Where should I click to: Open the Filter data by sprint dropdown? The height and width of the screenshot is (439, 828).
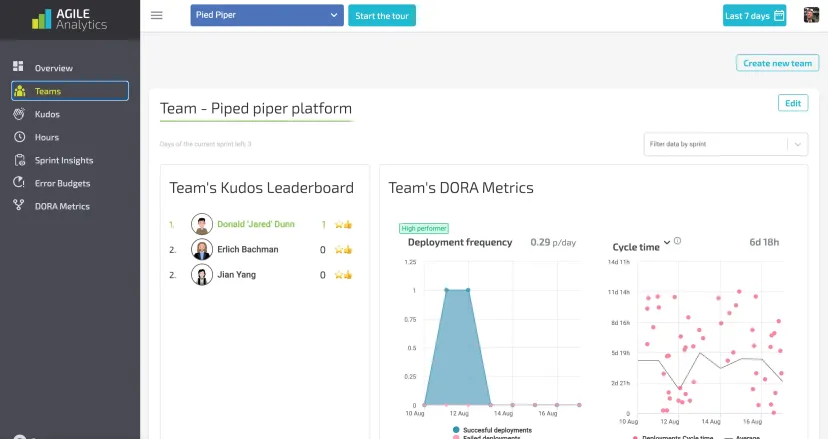tap(726, 144)
